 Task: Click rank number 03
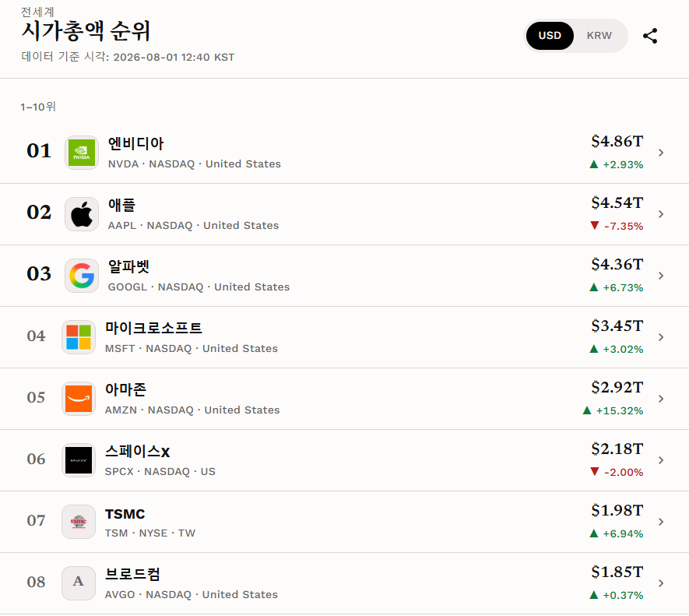[x=39, y=274]
